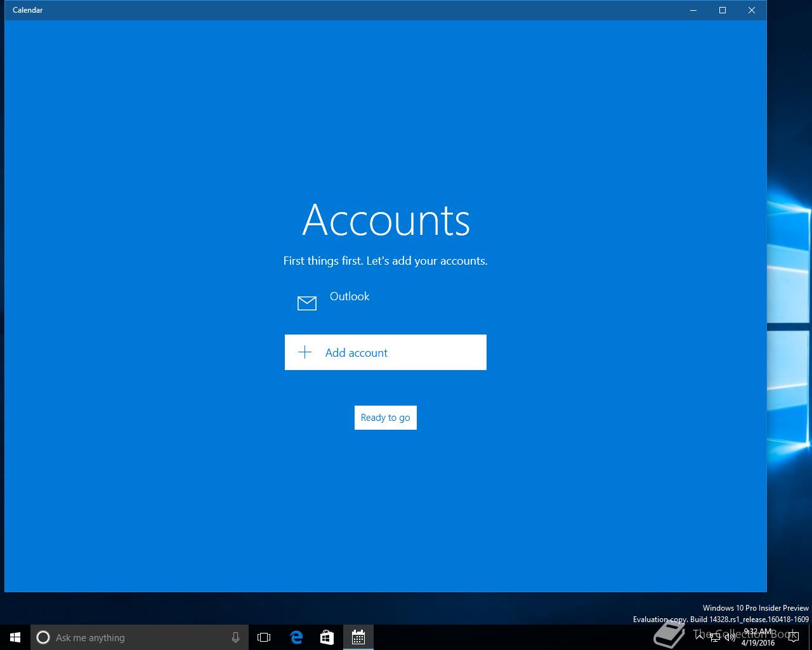Close the Calendar window
812x650 pixels.
pos(752,10)
